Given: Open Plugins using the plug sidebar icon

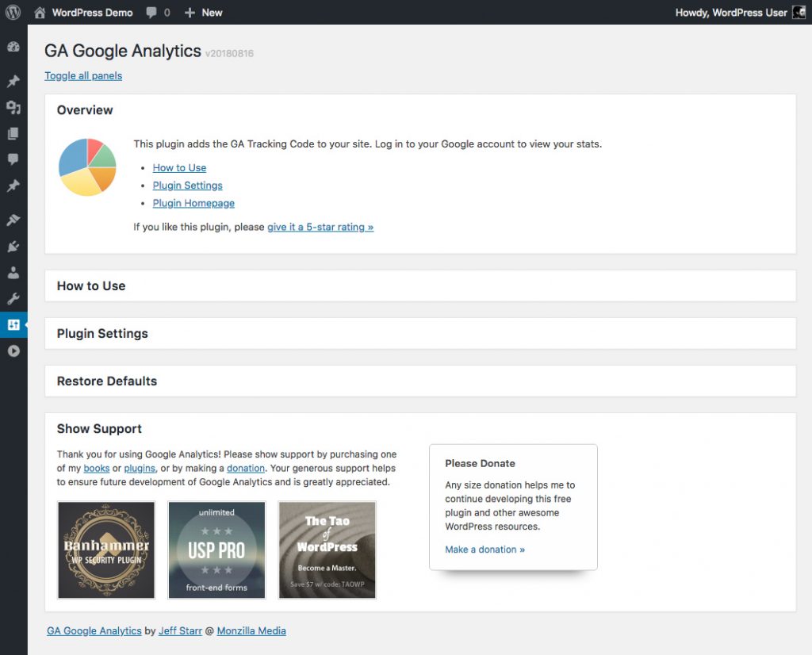Looking at the screenshot, I should coord(13,247).
